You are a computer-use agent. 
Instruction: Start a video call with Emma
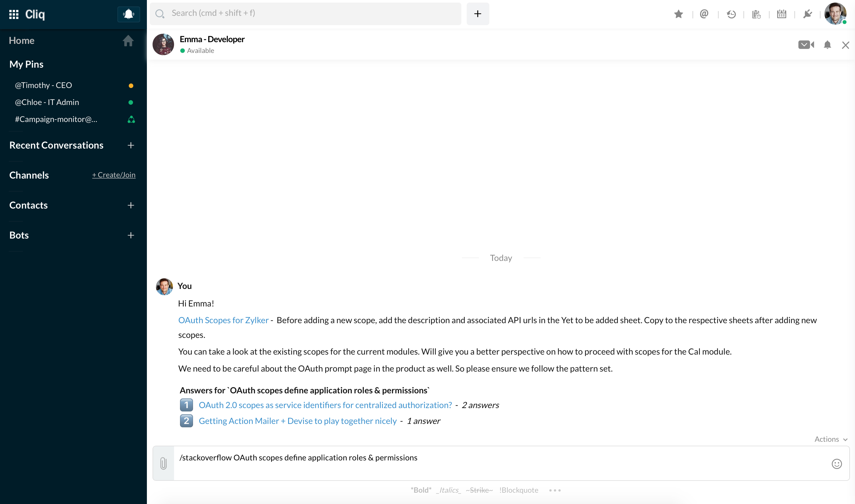click(x=806, y=45)
